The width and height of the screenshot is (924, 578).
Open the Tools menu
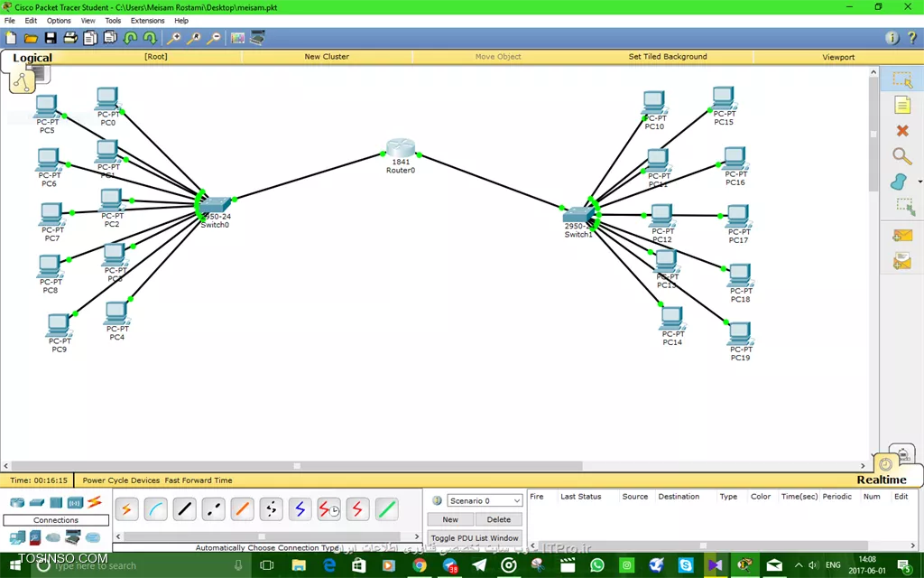(x=113, y=21)
